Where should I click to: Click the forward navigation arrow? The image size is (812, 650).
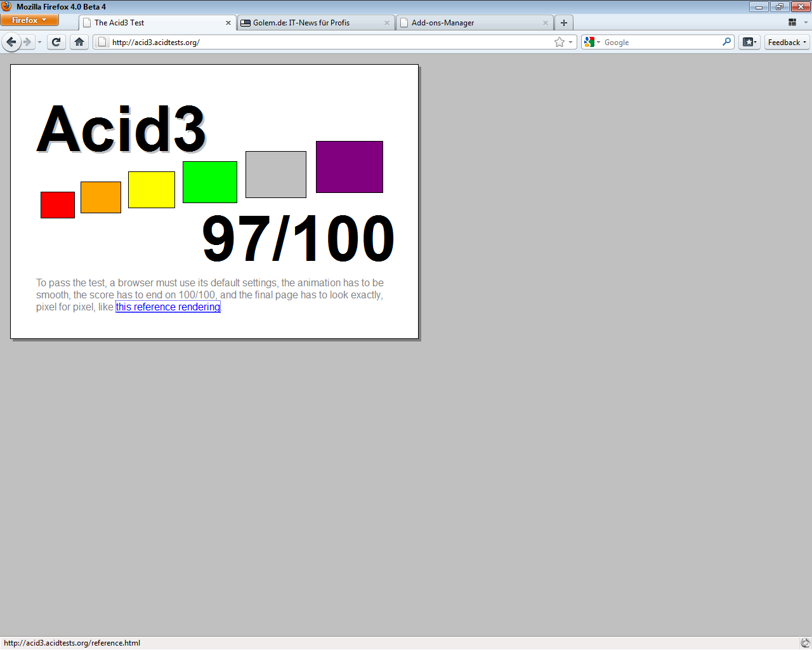27,42
